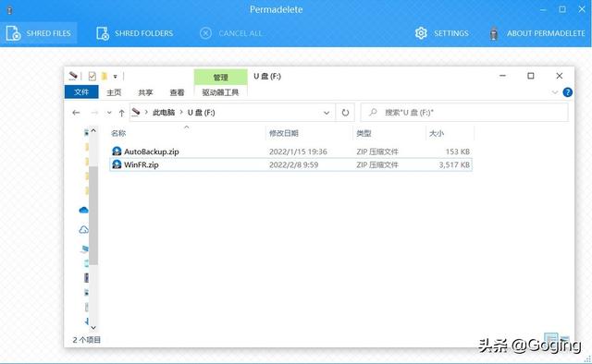Image resolution: width=592 pixels, height=364 pixels.
Task: Minimize the Permadelete window
Action: [543, 9]
